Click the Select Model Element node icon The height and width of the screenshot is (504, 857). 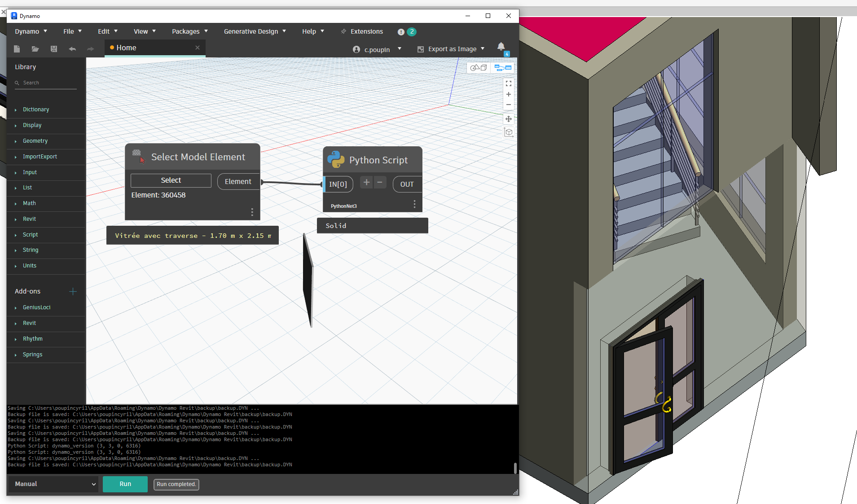coord(139,157)
